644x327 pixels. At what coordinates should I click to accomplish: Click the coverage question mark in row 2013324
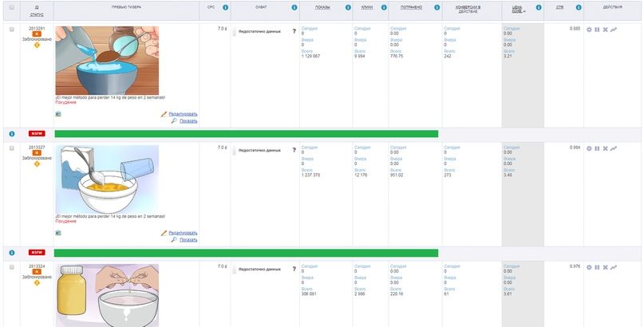coord(294,269)
